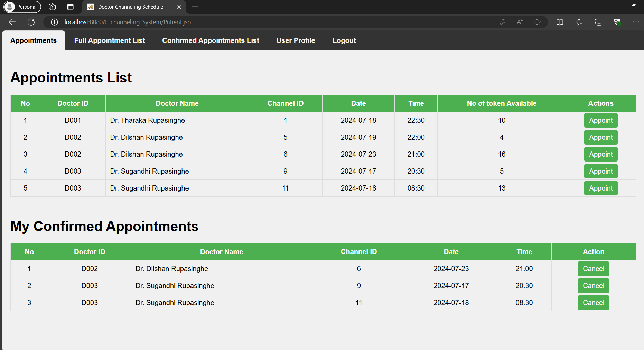Open split screen icon in toolbar
The image size is (644, 350).
click(560, 22)
